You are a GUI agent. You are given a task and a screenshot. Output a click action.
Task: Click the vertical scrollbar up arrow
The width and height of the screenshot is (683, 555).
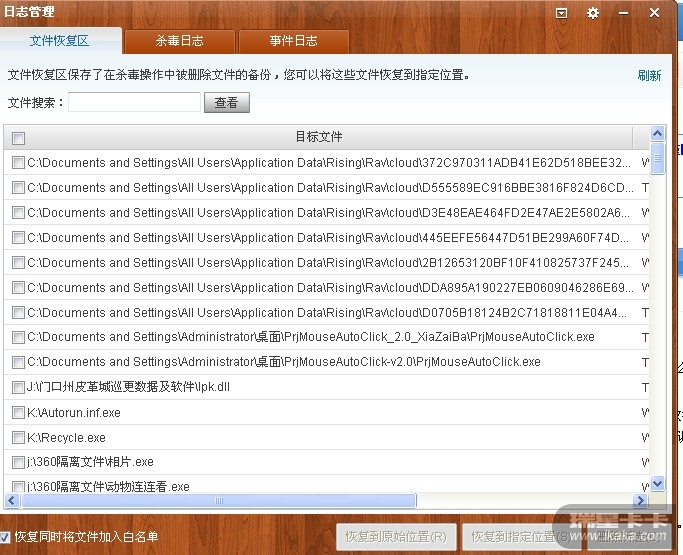click(x=657, y=133)
